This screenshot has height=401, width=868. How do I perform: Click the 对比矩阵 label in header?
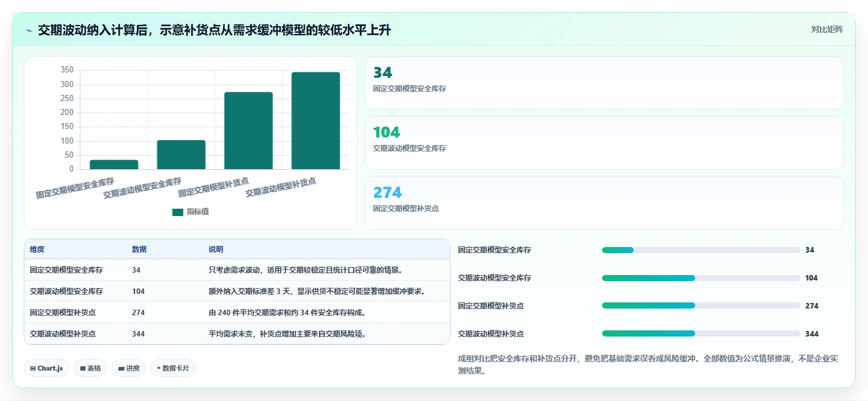point(827,29)
